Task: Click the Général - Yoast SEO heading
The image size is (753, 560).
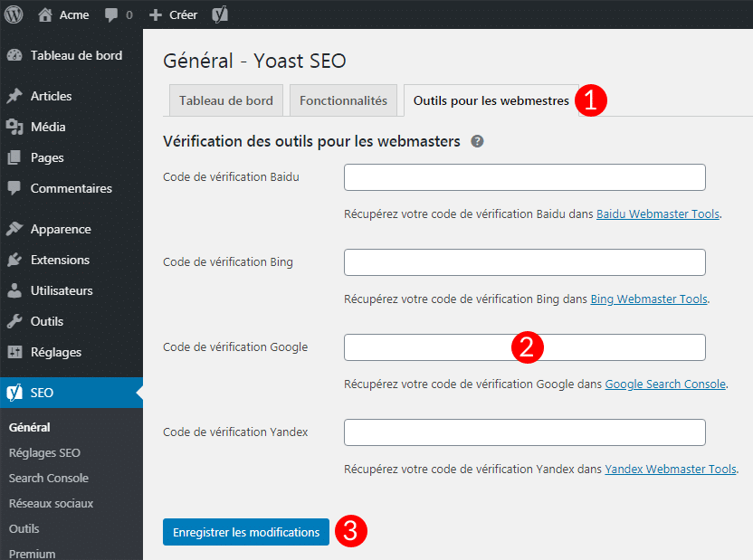Action: tap(254, 61)
